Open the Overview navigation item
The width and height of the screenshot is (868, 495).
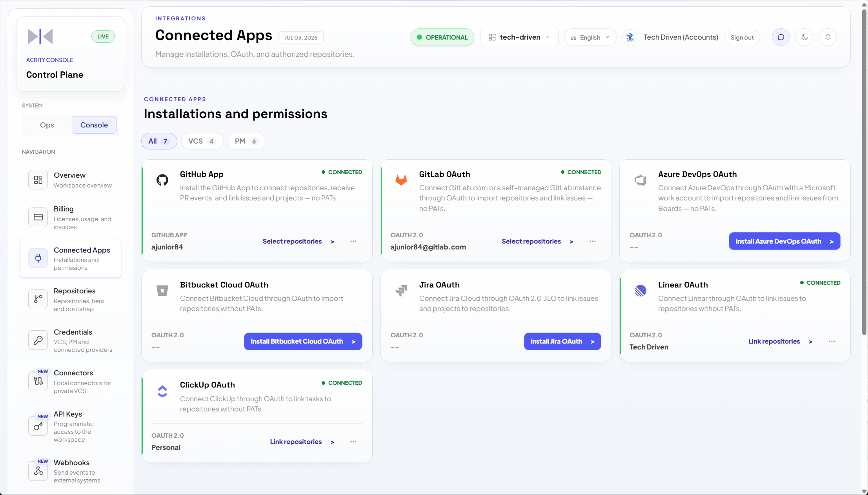click(x=71, y=180)
